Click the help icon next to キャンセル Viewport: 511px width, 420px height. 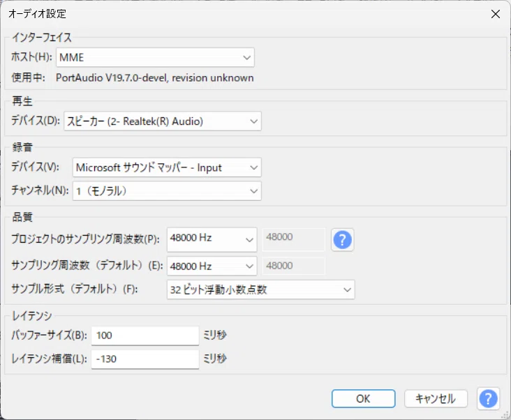pos(488,398)
